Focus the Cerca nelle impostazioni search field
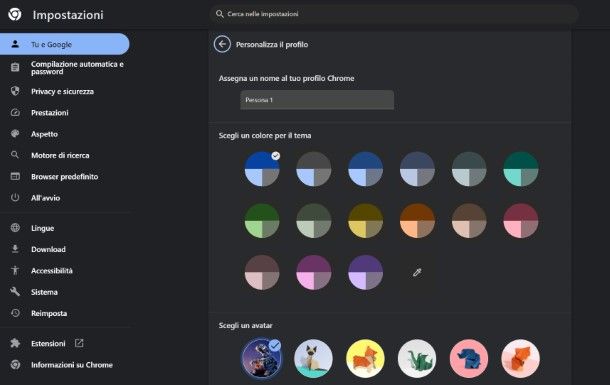The height and width of the screenshot is (385, 610). point(394,14)
